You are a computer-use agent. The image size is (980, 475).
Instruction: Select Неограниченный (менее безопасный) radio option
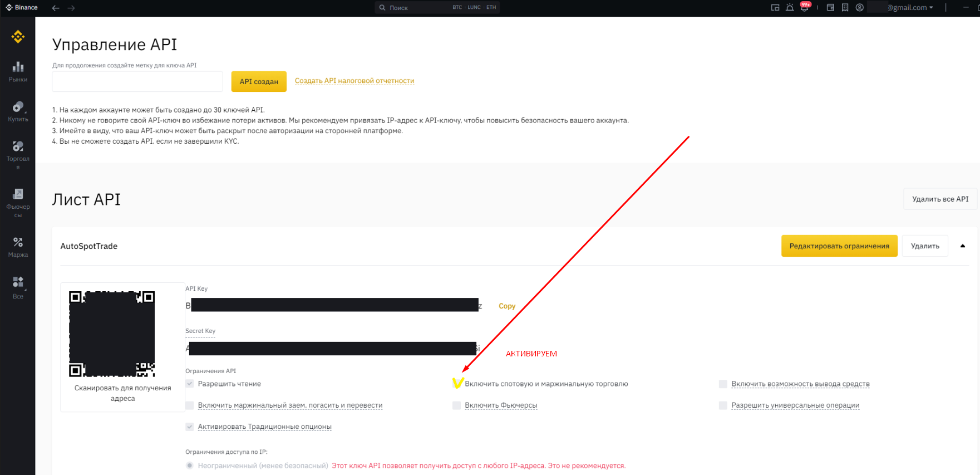(190, 466)
